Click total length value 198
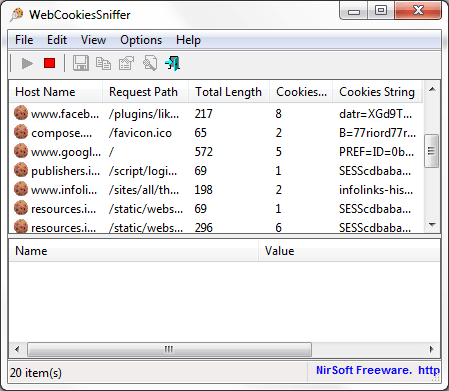 [203, 190]
